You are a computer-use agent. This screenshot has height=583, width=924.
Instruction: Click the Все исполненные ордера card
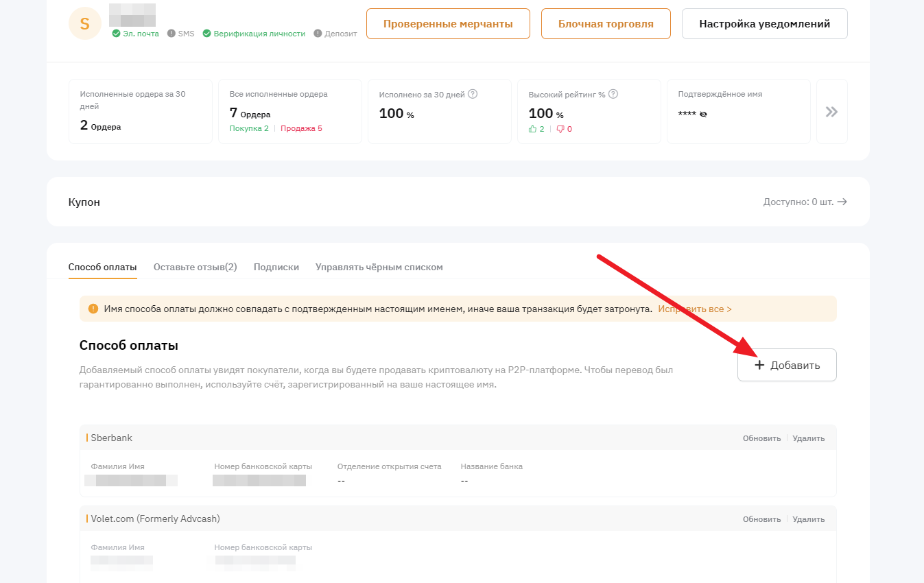[290, 112]
